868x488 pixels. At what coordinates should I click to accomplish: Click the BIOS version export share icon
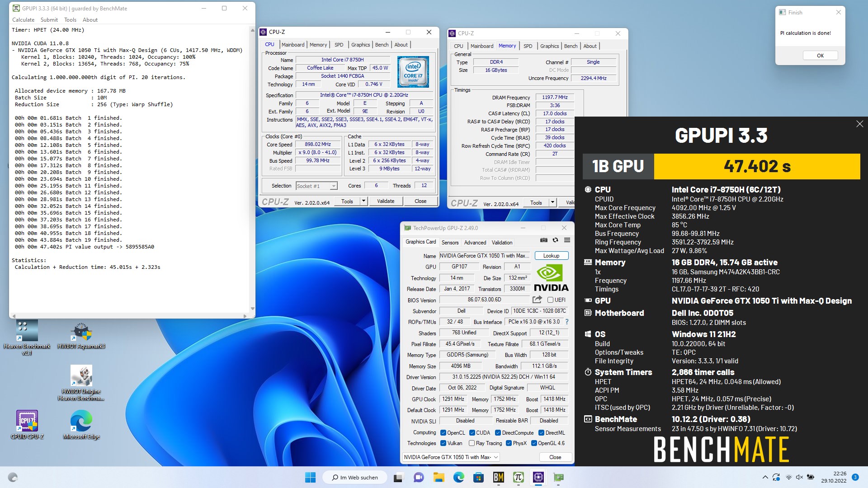coord(537,300)
